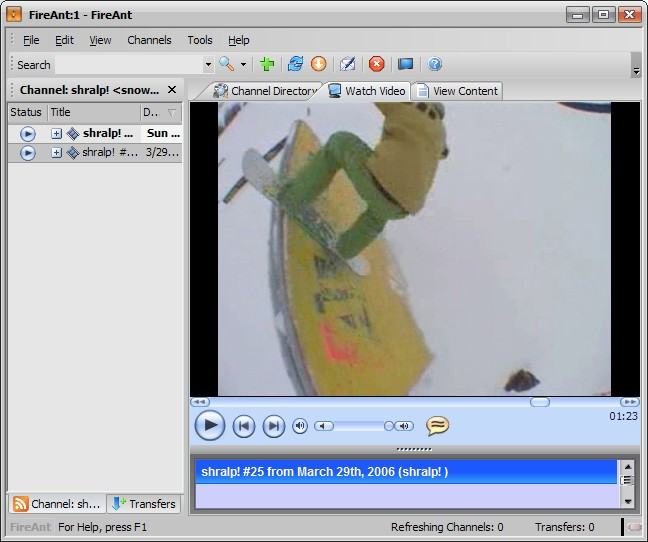Expand the bold shralp! item dated Sun
This screenshot has width=648, height=542.
pyautogui.click(x=57, y=133)
